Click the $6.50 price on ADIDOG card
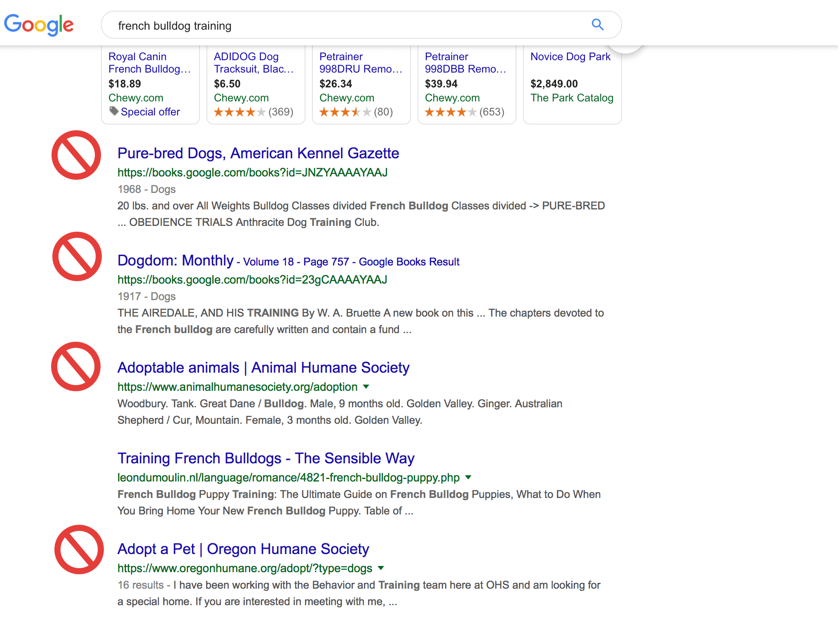Image resolution: width=840 pixels, height=620 pixels. coord(227,84)
